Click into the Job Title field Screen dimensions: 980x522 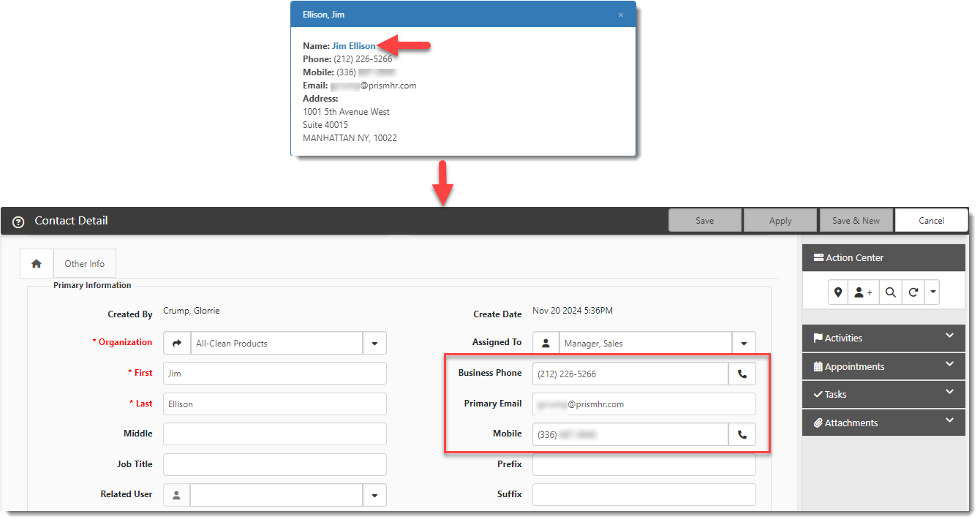pos(275,464)
